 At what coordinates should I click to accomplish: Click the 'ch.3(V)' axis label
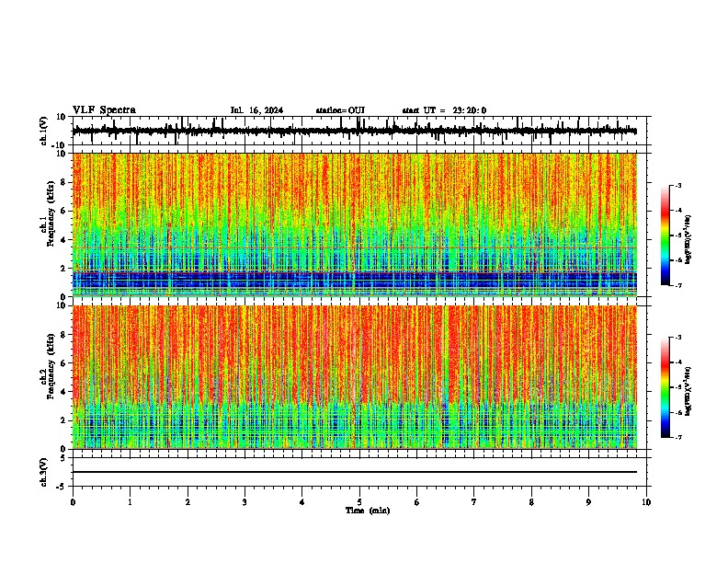click(44, 472)
